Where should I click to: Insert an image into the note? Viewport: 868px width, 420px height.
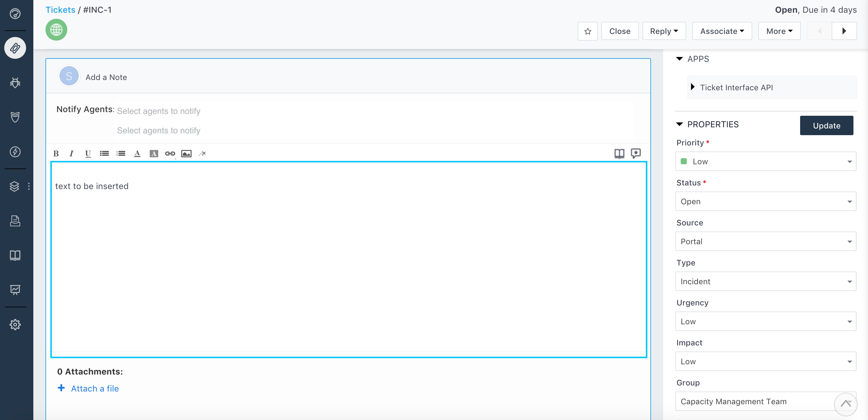click(186, 154)
